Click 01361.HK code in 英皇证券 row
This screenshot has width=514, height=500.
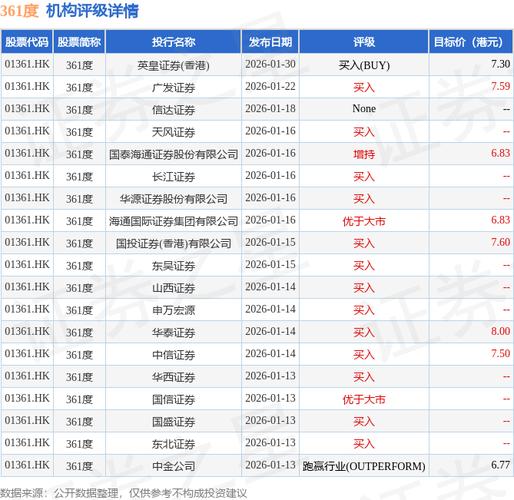(27, 64)
